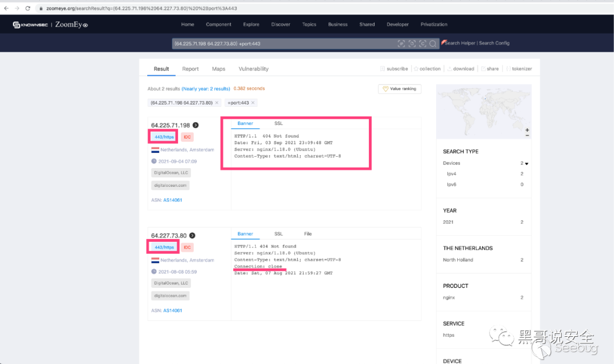Click the browser back arrow
614x364 pixels.
click(x=6, y=8)
